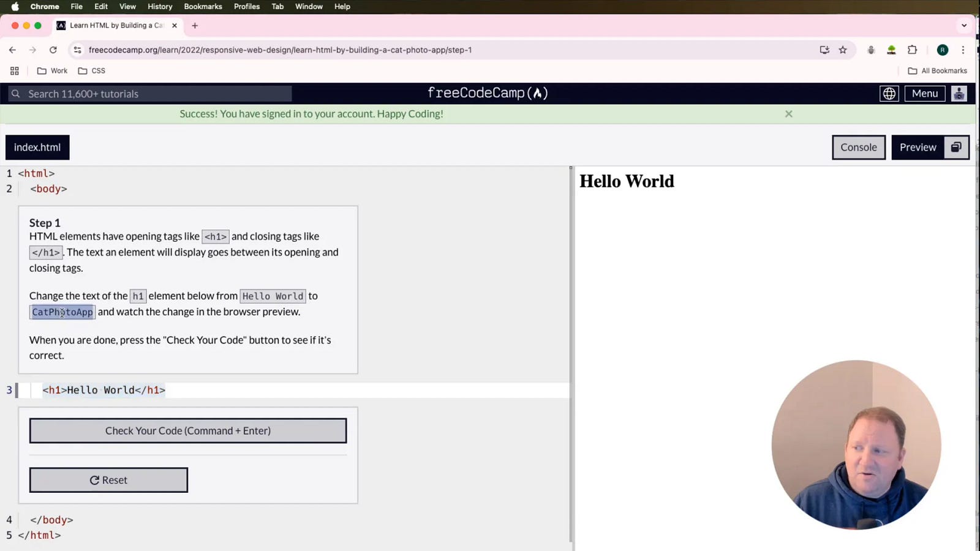Image resolution: width=980 pixels, height=551 pixels.
Task: Expand the tab search dropdown arrow
Action: click(964, 26)
